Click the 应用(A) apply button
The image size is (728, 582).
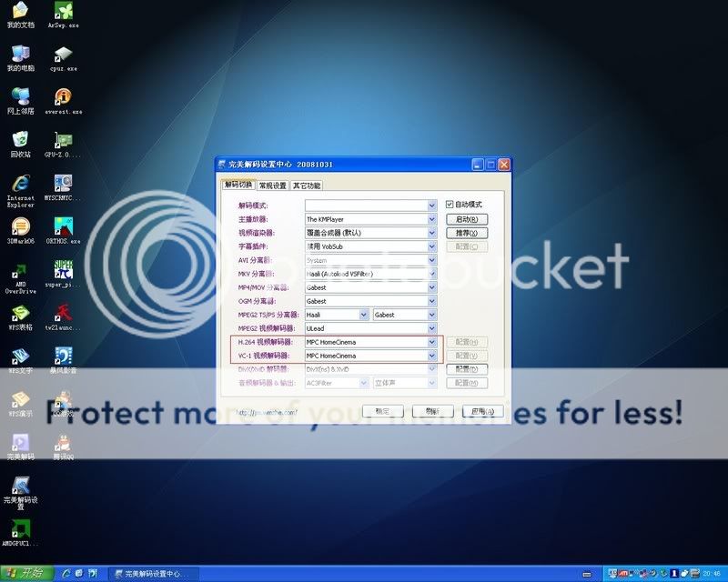coord(482,411)
